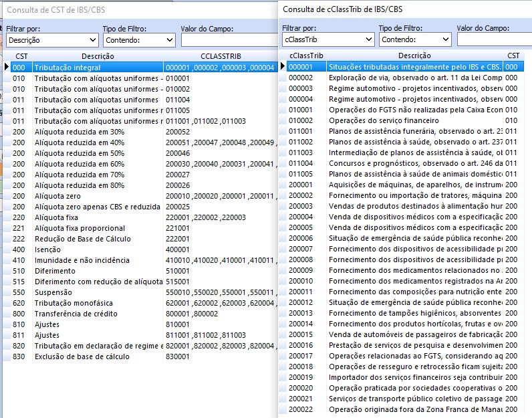
Task: Focus the right window's Valor do Campo field
Action: (x=493, y=39)
